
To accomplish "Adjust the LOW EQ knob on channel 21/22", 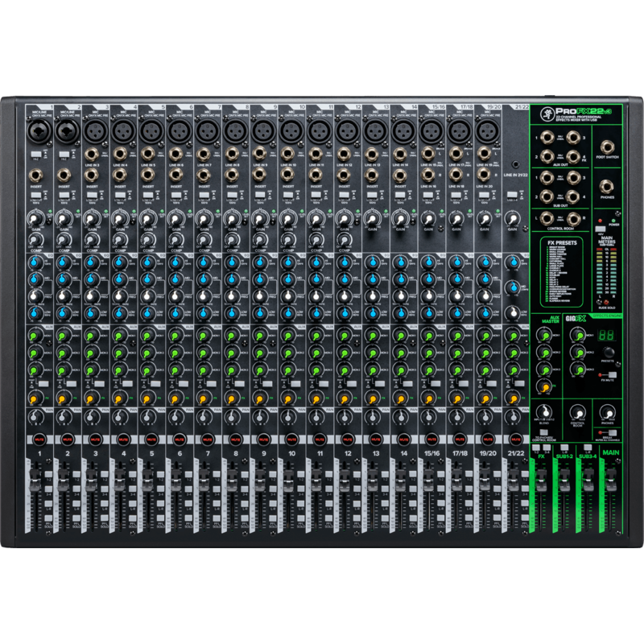I will coord(512,313).
